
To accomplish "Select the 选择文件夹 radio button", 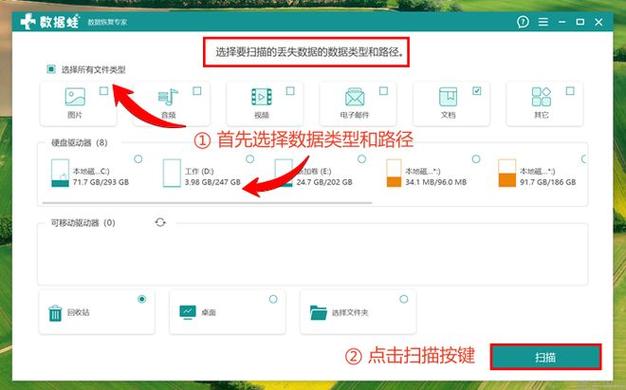I will click(x=404, y=299).
